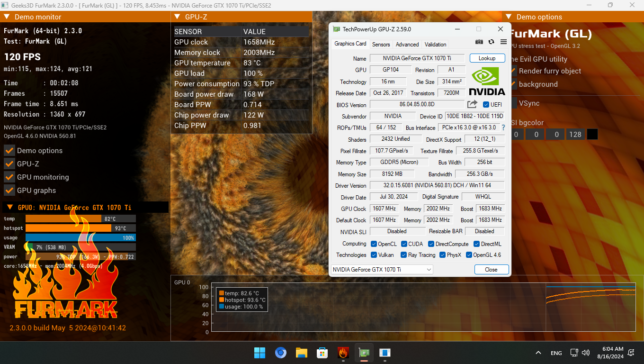Click the GPU temperature row in sensor table
The height and width of the screenshot is (364, 644).
click(241, 63)
